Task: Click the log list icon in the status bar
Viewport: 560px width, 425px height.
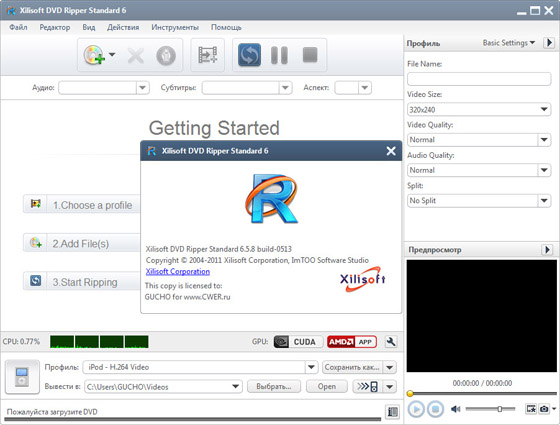Action: tap(392, 412)
